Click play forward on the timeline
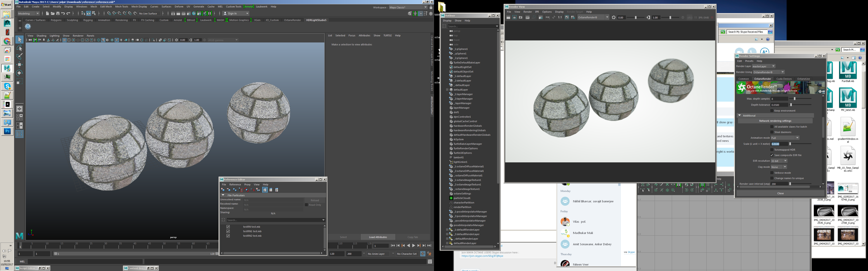This screenshot has height=271, width=868. (413, 246)
